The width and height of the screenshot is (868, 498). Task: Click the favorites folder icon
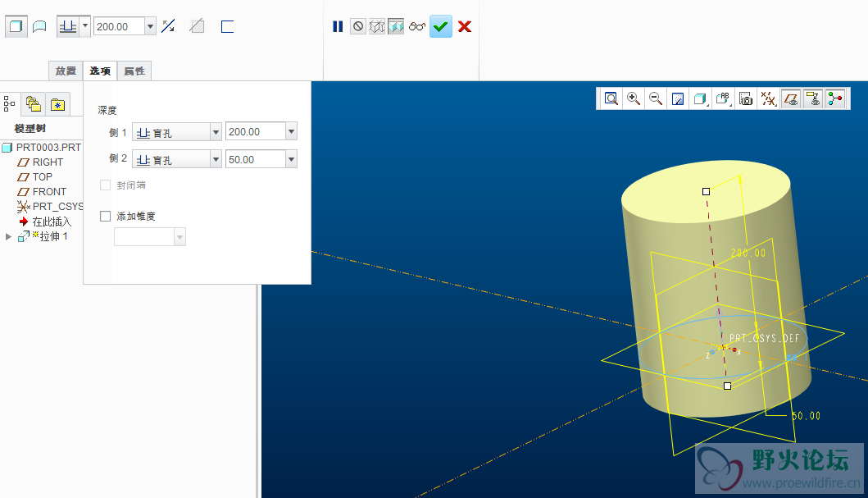(57, 103)
